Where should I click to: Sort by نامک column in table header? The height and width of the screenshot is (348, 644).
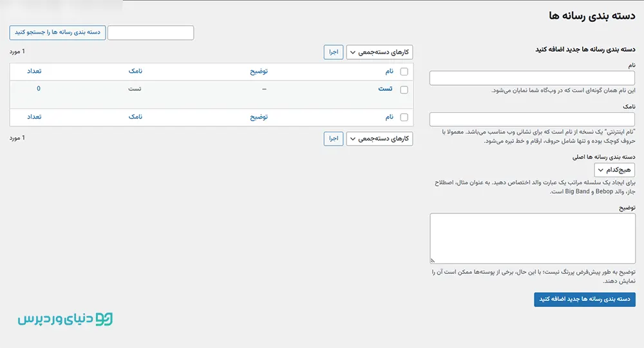coord(135,71)
